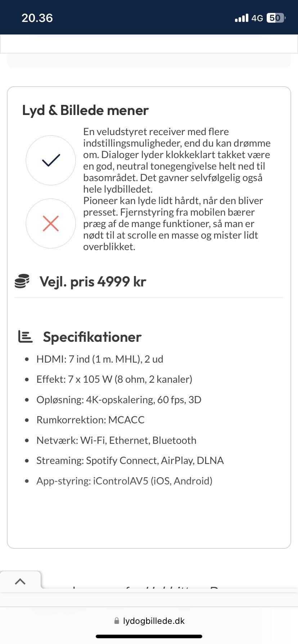
Task: Click the battery indicator showing 50
Action: [x=275, y=18]
